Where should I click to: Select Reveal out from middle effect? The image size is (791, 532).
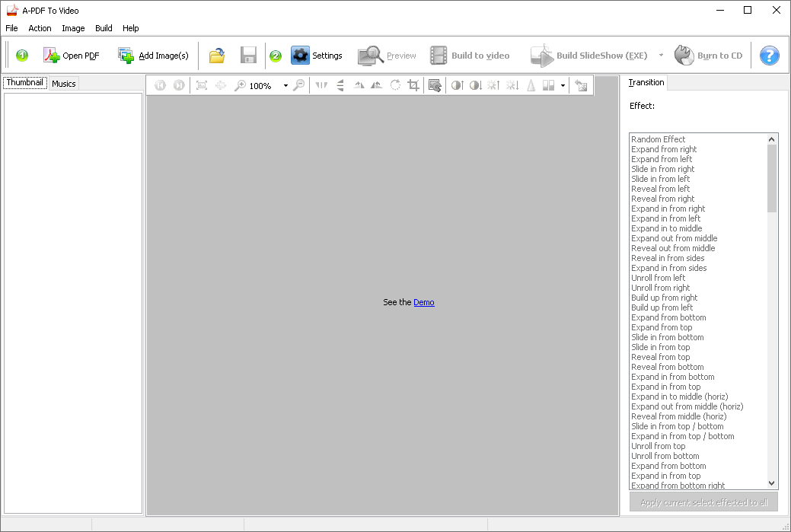click(699, 248)
